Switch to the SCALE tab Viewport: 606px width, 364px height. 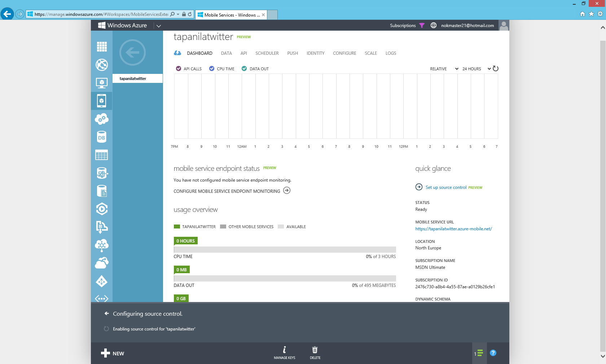(x=371, y=53)
